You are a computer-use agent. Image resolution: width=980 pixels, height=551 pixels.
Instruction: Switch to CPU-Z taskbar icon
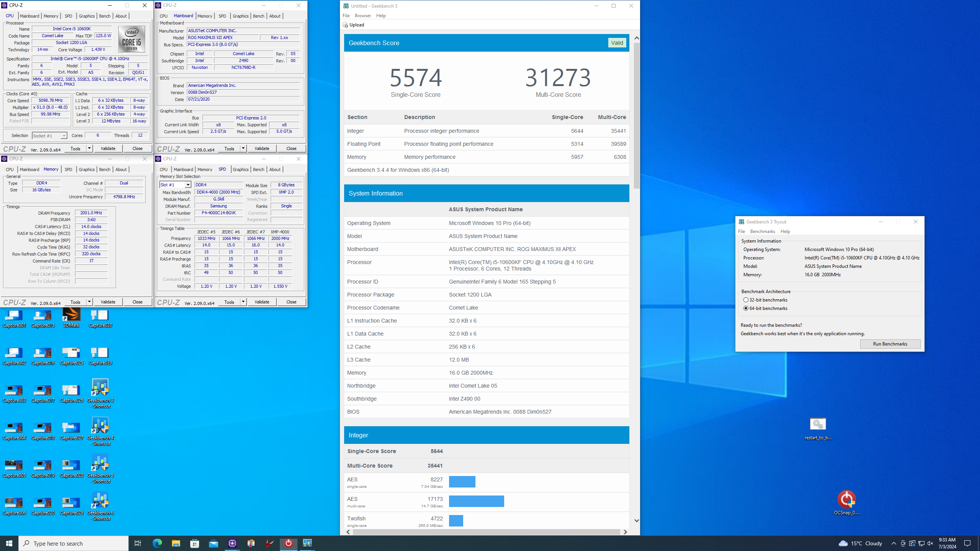point(232,543)
